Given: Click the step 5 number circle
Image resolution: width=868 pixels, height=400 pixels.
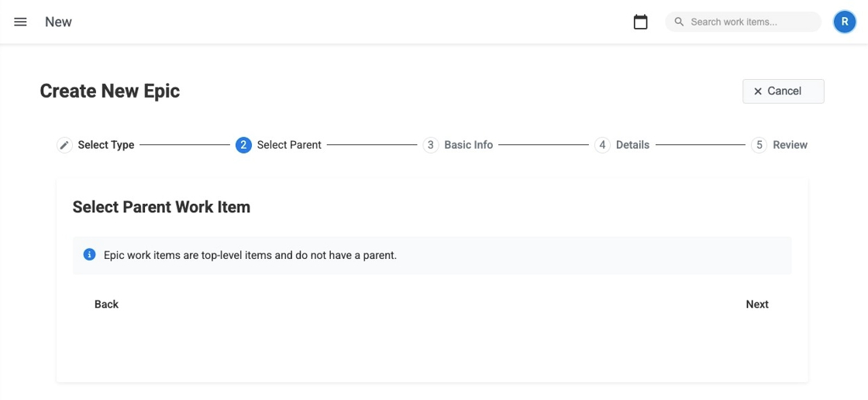Looking at the screenshot, I should click(x=759, y=145).
